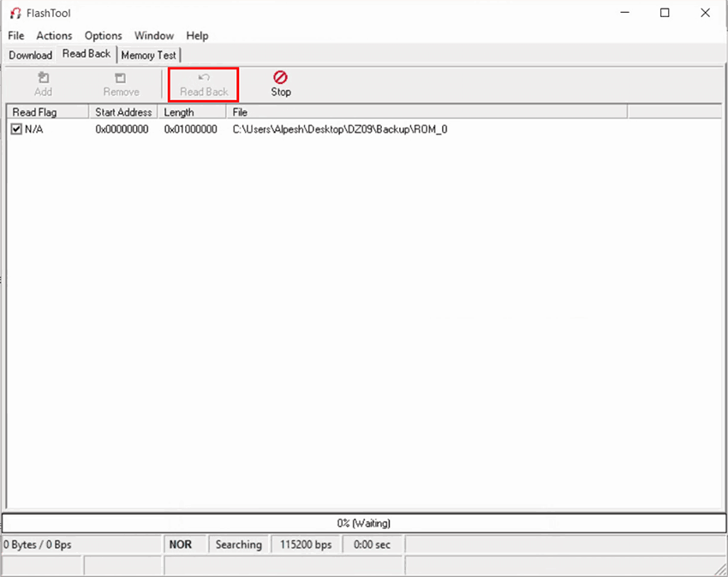
Task: Select the ROM_0 backup file path
Action: tap(340, 129)
